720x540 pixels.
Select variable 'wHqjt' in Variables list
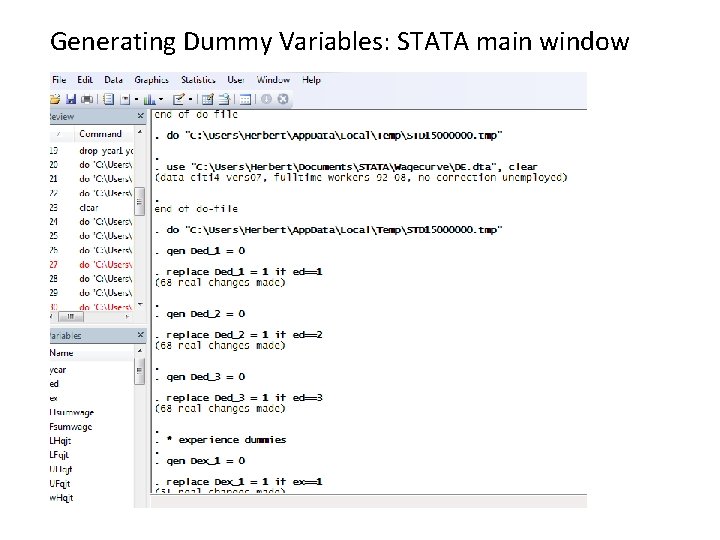tap(62, 498)
